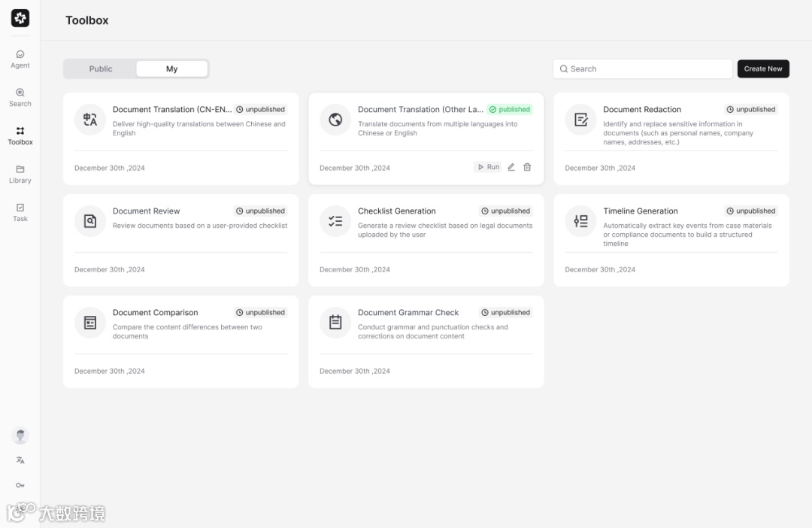Select the Toolbox sidebar item

pos(20,135)
